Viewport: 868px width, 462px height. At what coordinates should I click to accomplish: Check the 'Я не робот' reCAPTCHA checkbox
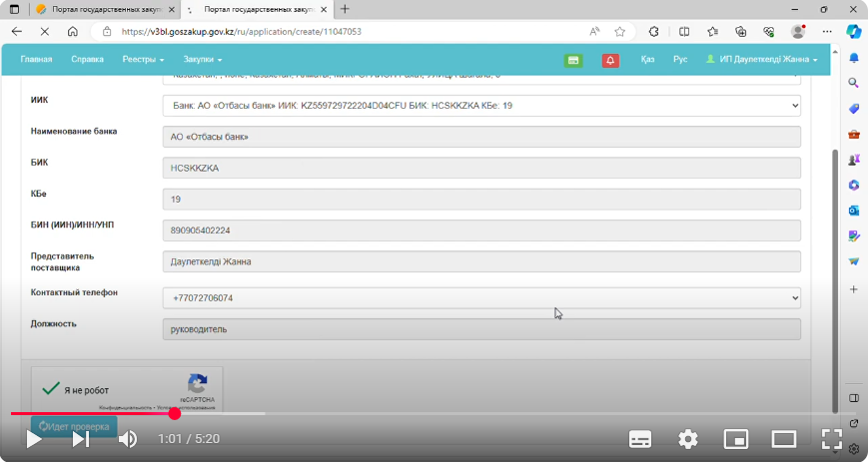click(52, 389)
